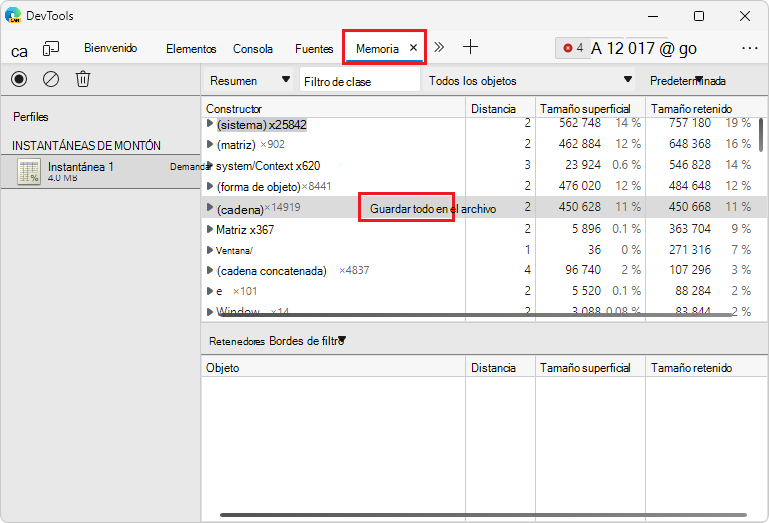Click retained size 88 284 in e ×101 row
The width and height of the screenshot is (769, 523).
(x=692, y=291)
